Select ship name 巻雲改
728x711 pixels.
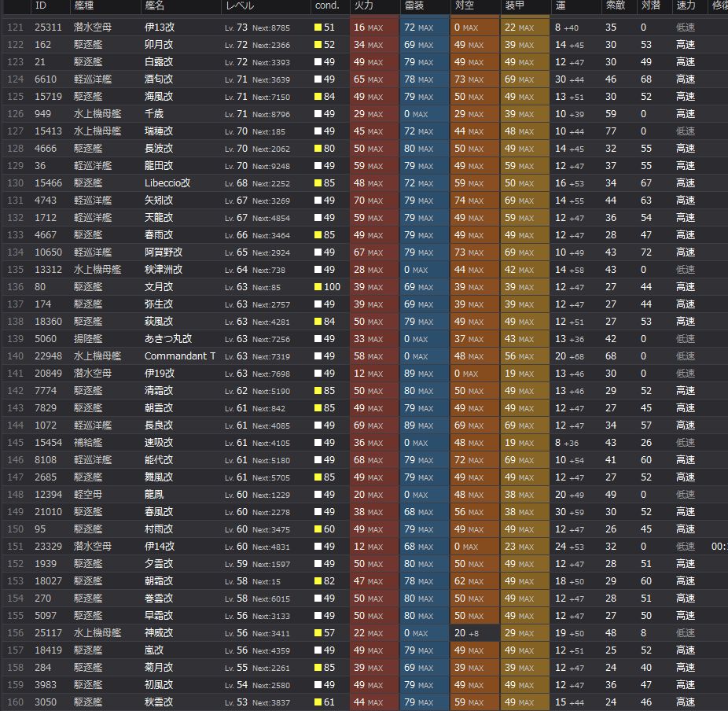click(159, 599)
